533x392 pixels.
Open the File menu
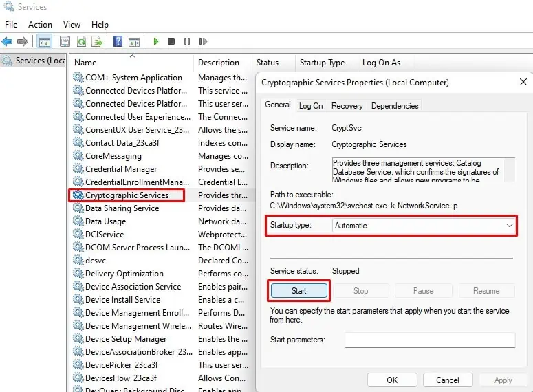[11, 25]
